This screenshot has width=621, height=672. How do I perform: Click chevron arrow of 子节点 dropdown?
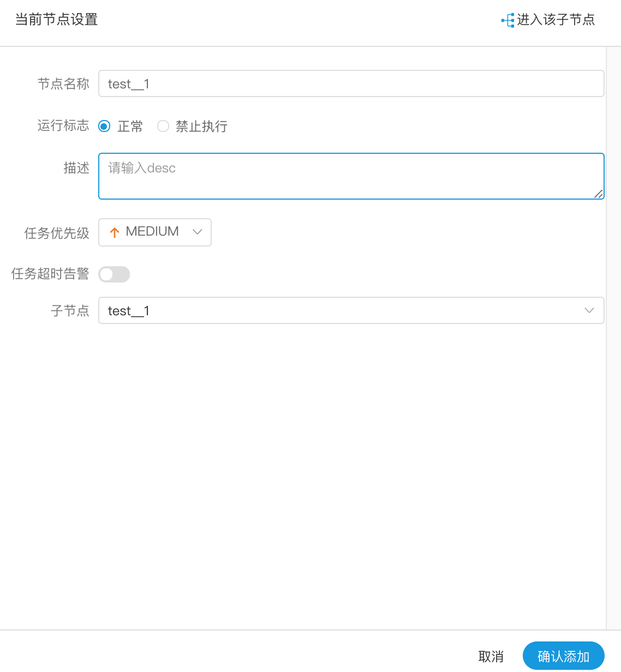589,310
